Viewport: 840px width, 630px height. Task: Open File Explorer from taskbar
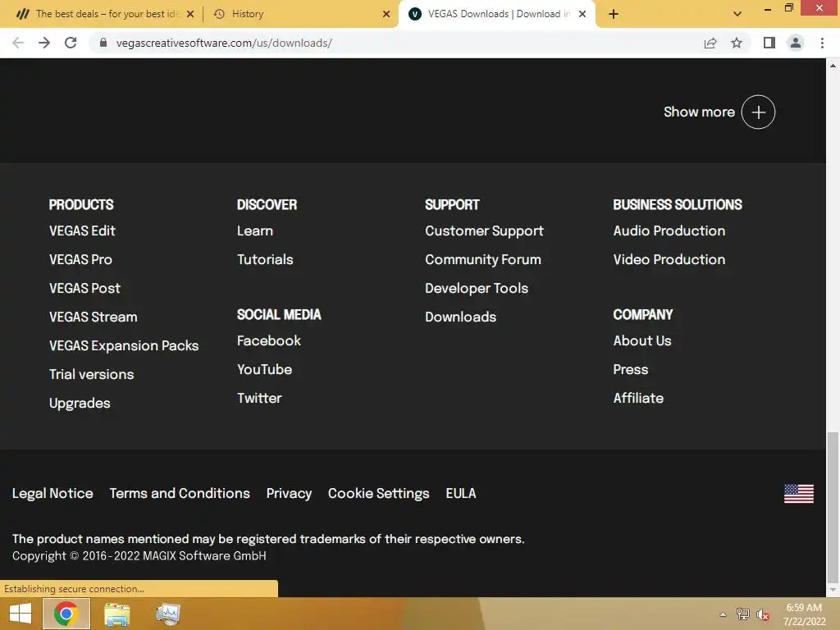coord(116,614)
